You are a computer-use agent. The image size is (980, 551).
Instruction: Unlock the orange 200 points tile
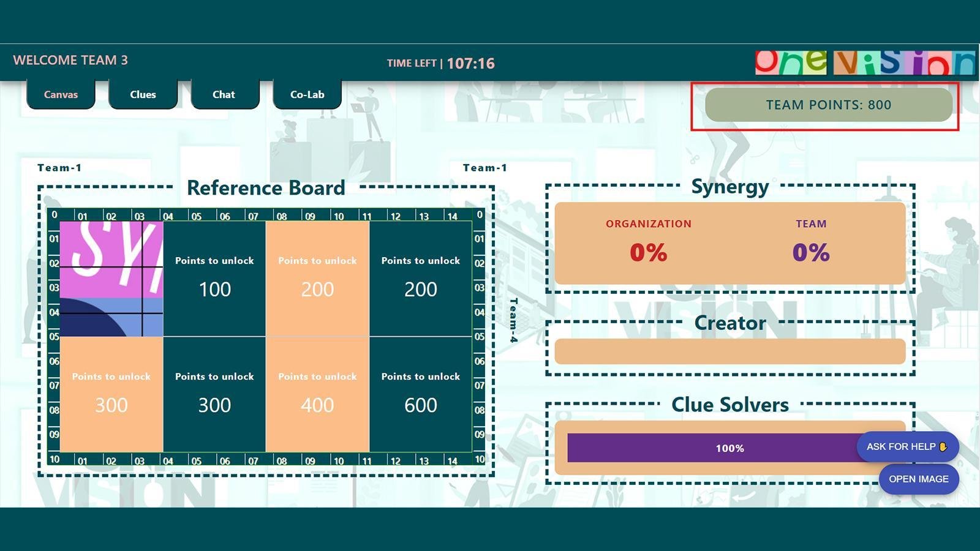317,279
